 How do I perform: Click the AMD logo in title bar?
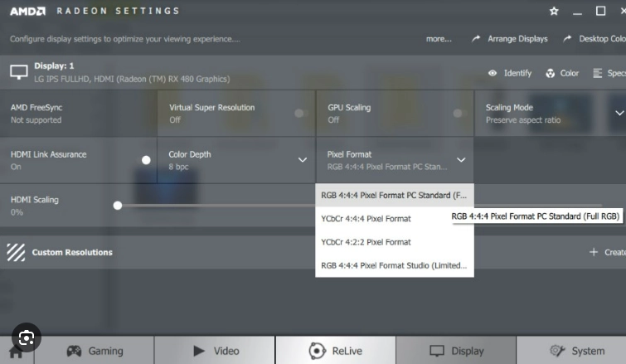28,11
